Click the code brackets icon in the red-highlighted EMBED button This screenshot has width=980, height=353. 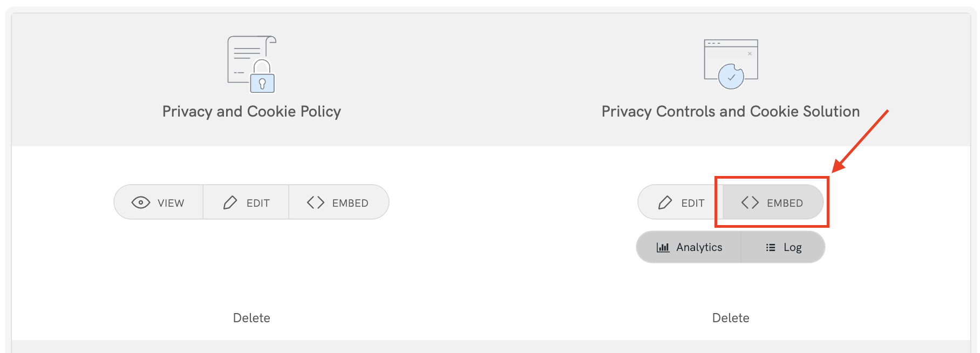click(750, 202)
